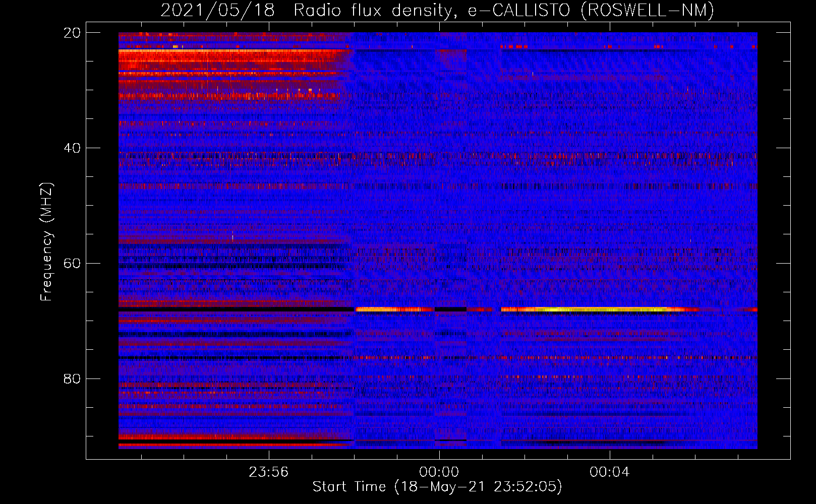The image size is (816, 504).
Task: Select the Frequency (MHZ) axis label
Action: (46, 242)
